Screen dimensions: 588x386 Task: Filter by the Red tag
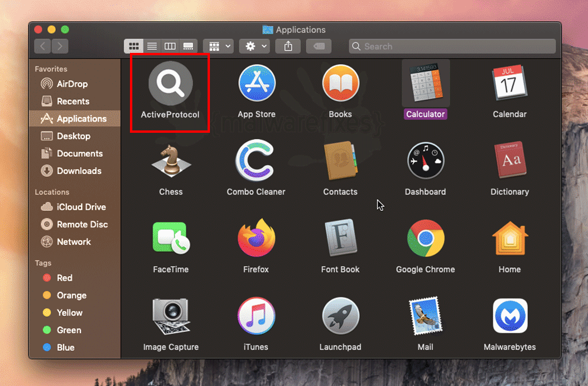click(75, 278)
